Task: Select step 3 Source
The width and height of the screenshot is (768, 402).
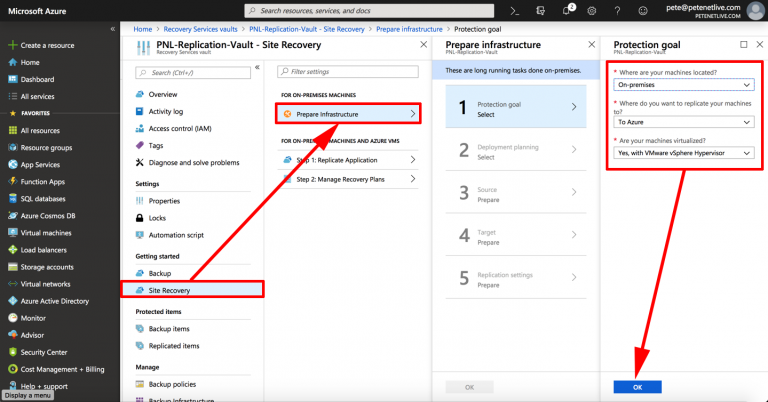Action: [x=516, y=192]
